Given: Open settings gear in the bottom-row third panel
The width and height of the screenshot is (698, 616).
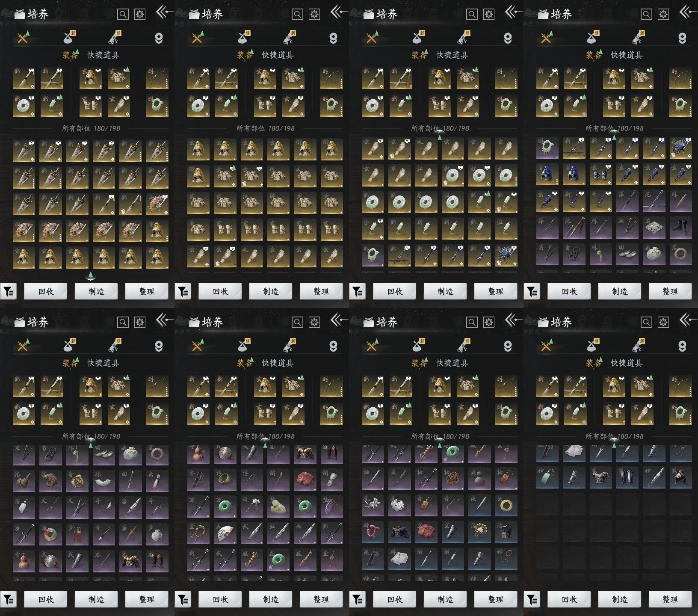Looking at the screenshot, I should coord(489,323).
